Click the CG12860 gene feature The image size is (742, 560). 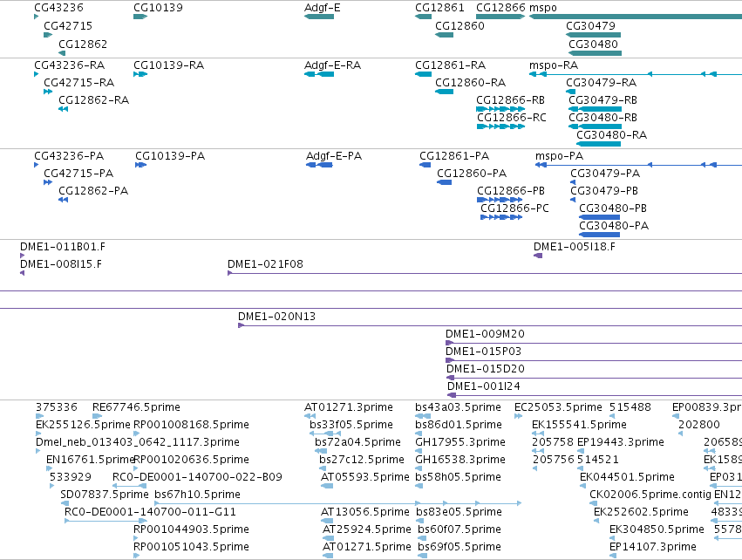[445, 35]
